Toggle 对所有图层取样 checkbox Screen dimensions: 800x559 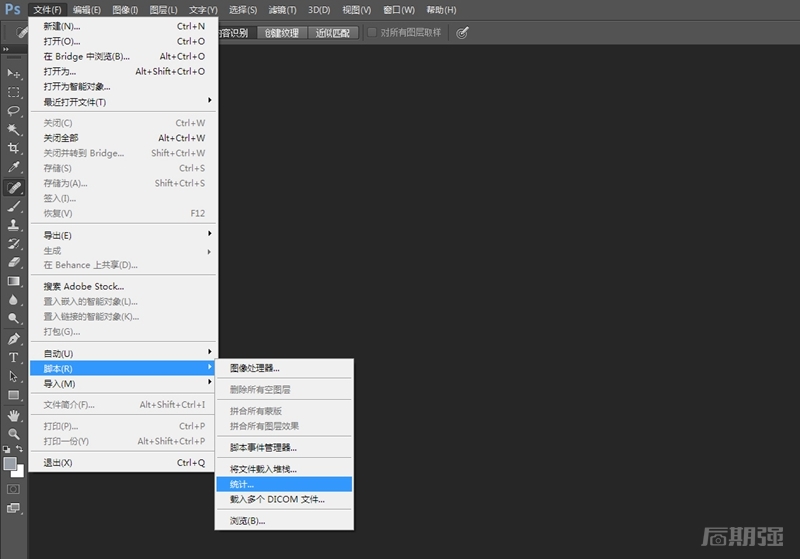[x=372, y=33]
